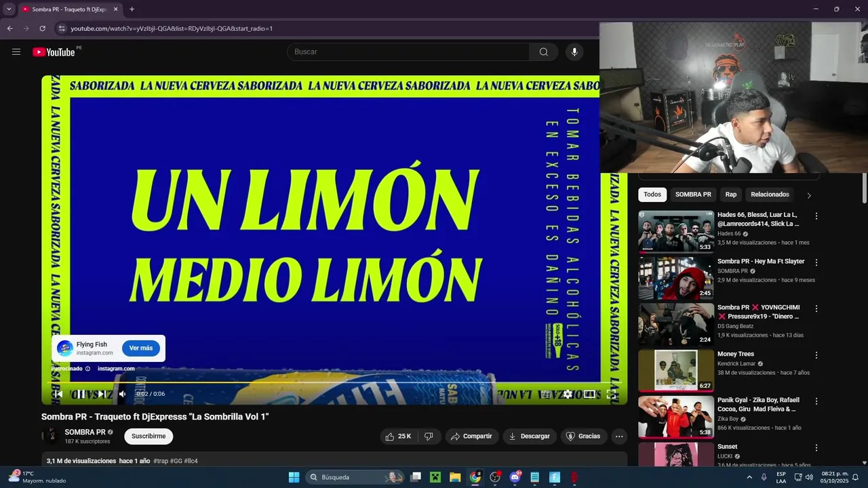Open the Patrocinado info icon
This screenshot has height=488, width=868.
[x=87, y=369]
